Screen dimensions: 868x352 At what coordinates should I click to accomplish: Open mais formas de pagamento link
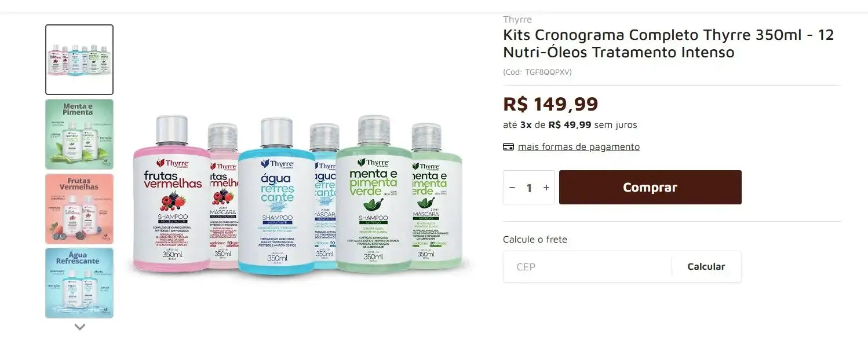click(x=579, y=147)
